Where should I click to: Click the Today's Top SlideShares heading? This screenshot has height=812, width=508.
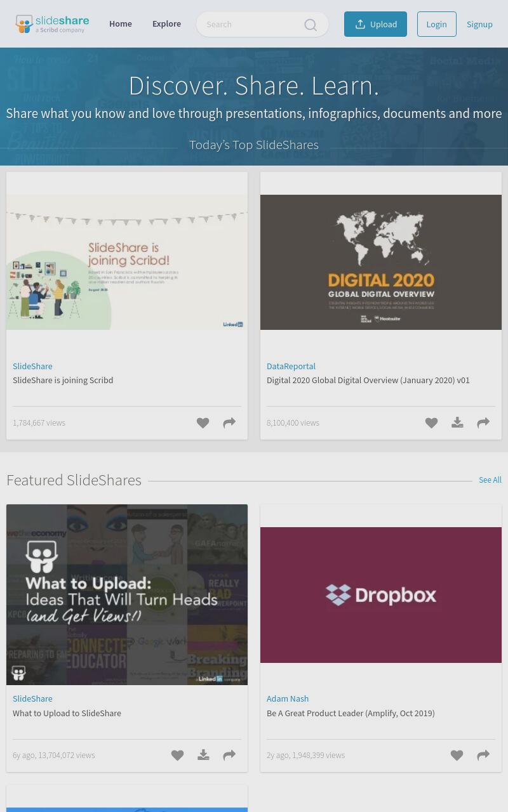coord(254,145)
